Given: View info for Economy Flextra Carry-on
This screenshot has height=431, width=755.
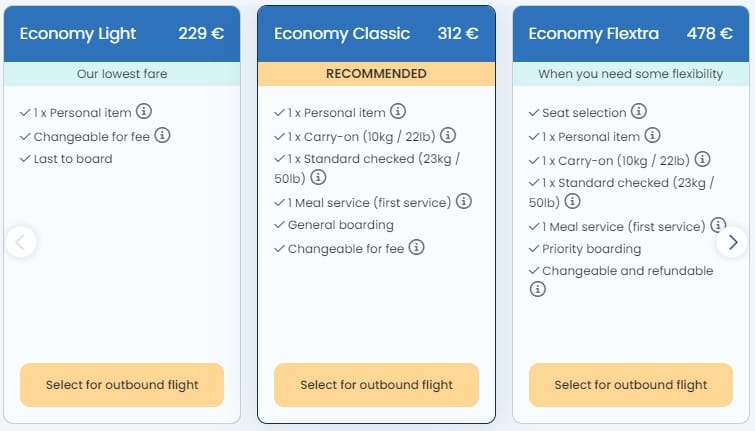Looking at the screenshot, I should click(702, 159).
